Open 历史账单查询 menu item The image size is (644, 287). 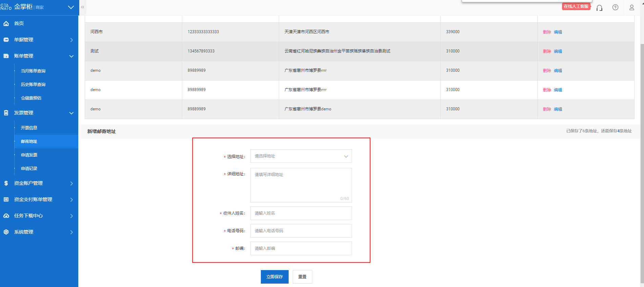33,84
